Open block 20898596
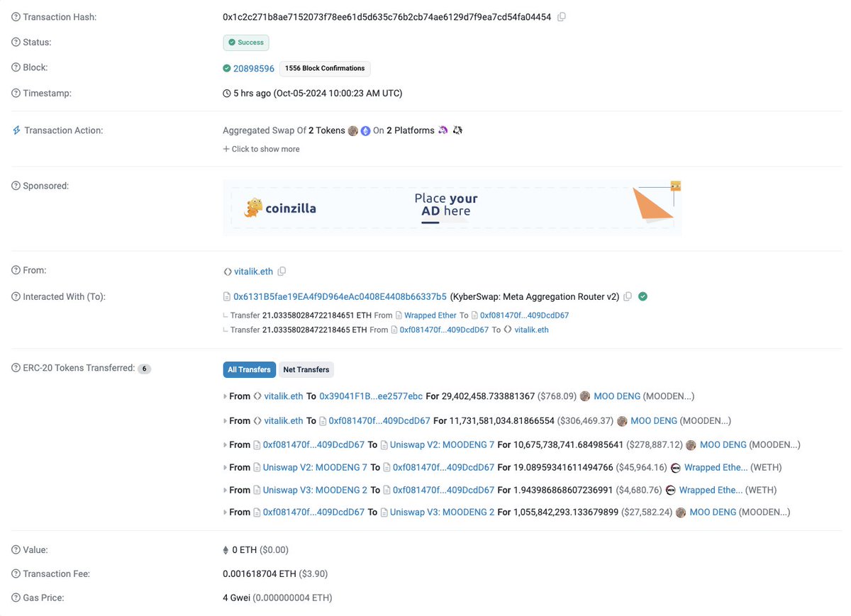851x616 pixels. coord(252,68)
